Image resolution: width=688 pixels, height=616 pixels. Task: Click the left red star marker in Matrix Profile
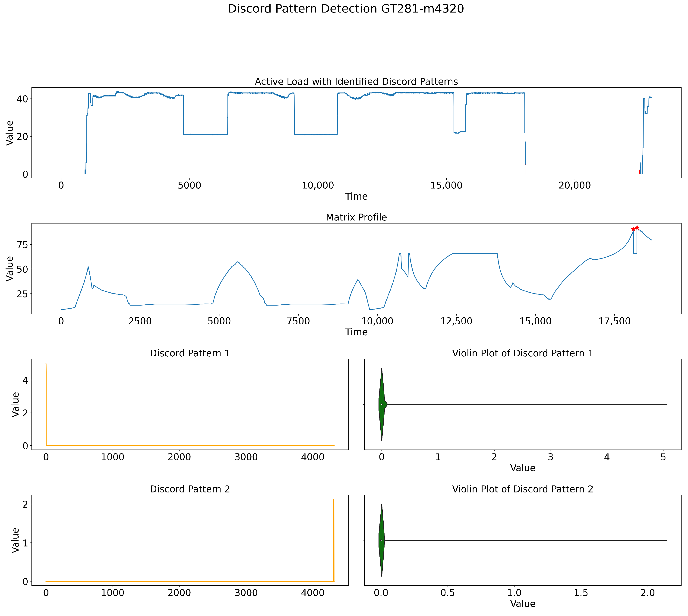(x=633, y=230)
